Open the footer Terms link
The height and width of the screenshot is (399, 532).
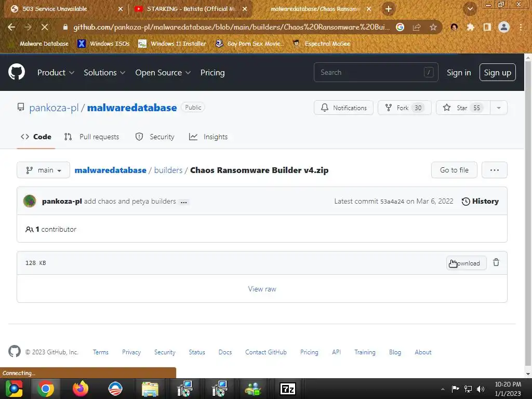pos(101,352)
